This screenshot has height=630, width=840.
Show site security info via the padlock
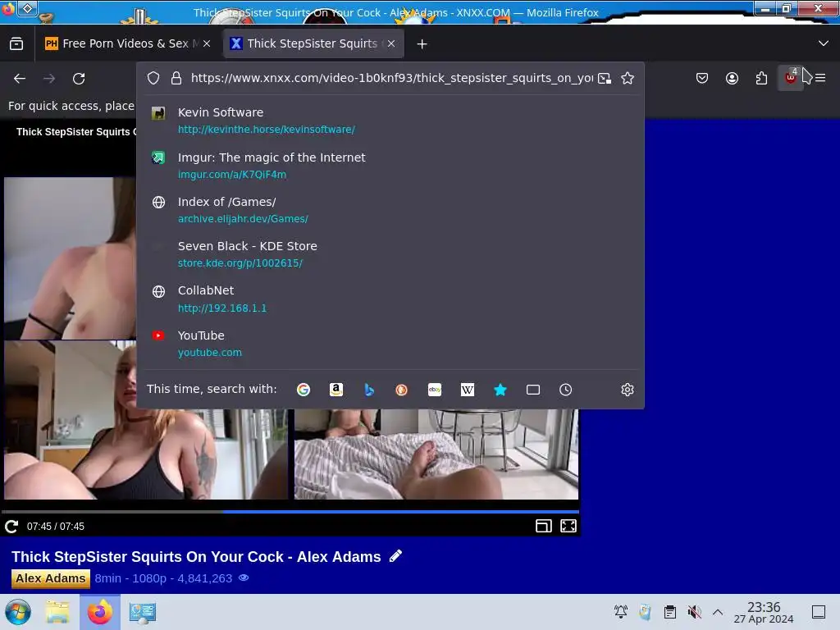click(176, 78)
